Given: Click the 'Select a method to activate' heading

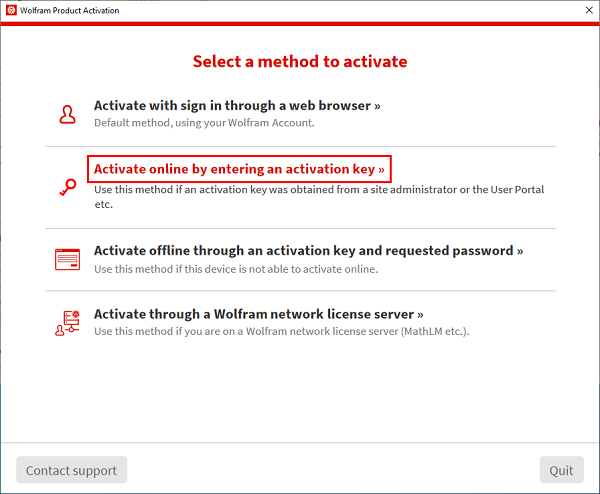Looking at the screenshot, I should pos(300,62).
